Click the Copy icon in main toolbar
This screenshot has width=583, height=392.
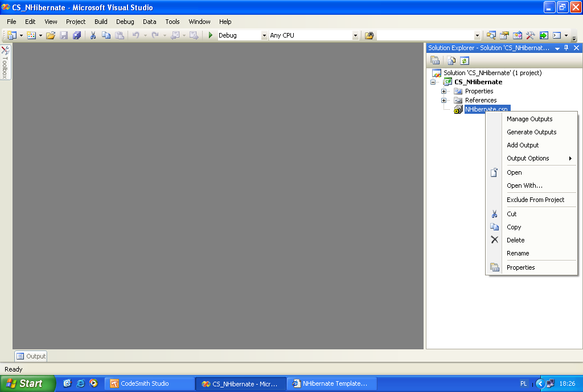click(106, 35)
